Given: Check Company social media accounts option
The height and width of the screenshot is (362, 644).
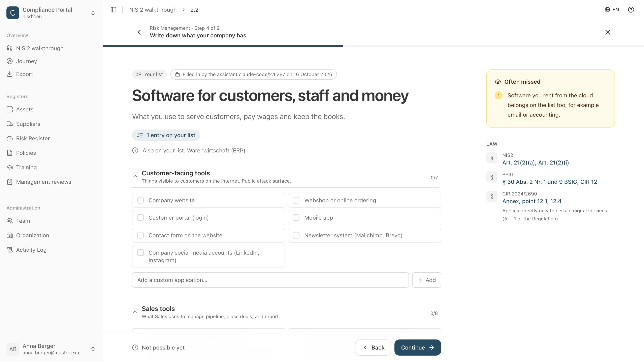Looking at the screenshot, I should pyautogui.click(x=140, y=253).
